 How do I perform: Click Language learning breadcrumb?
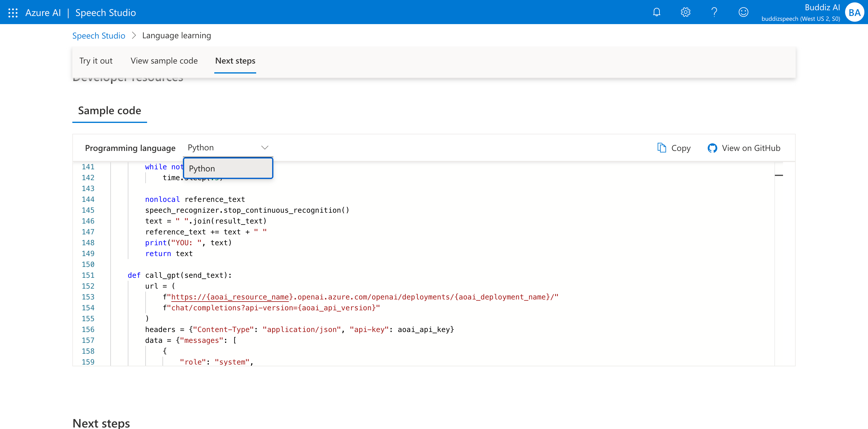click(177, 36)
